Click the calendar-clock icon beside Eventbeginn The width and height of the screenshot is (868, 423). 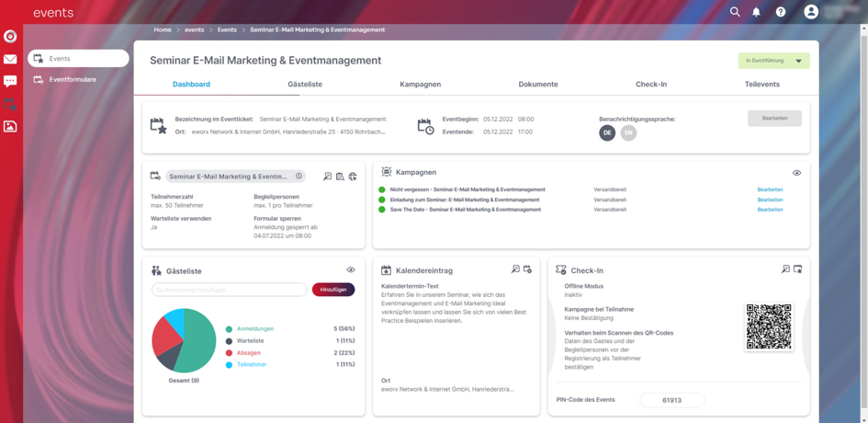pos(425,126)
